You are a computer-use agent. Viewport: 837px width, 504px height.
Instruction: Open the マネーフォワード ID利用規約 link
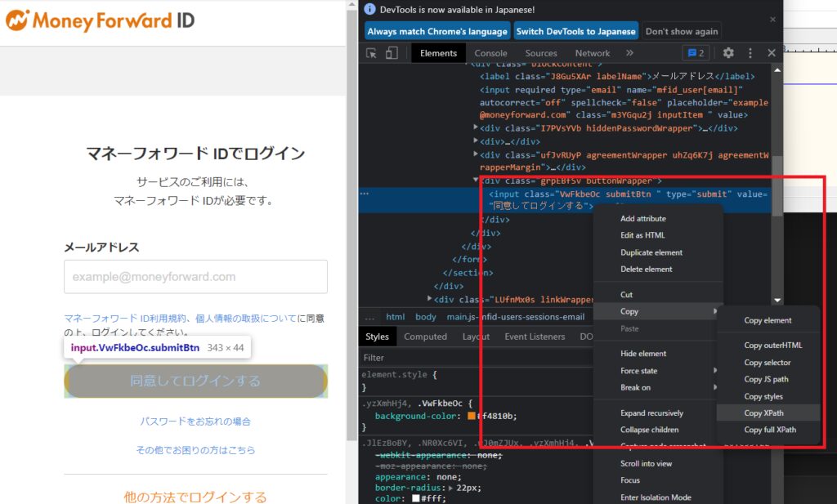coord(125,319)
